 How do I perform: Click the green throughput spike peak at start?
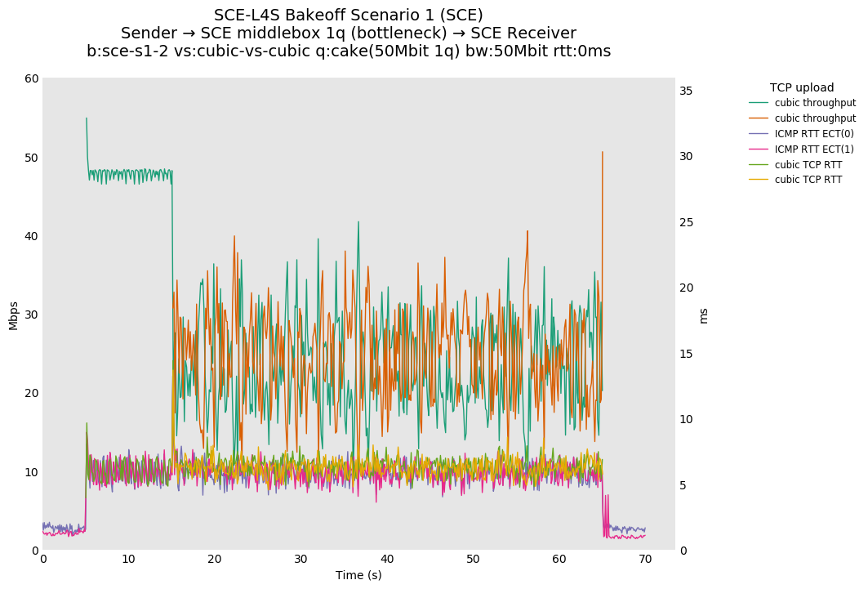(x=87, y=118)
